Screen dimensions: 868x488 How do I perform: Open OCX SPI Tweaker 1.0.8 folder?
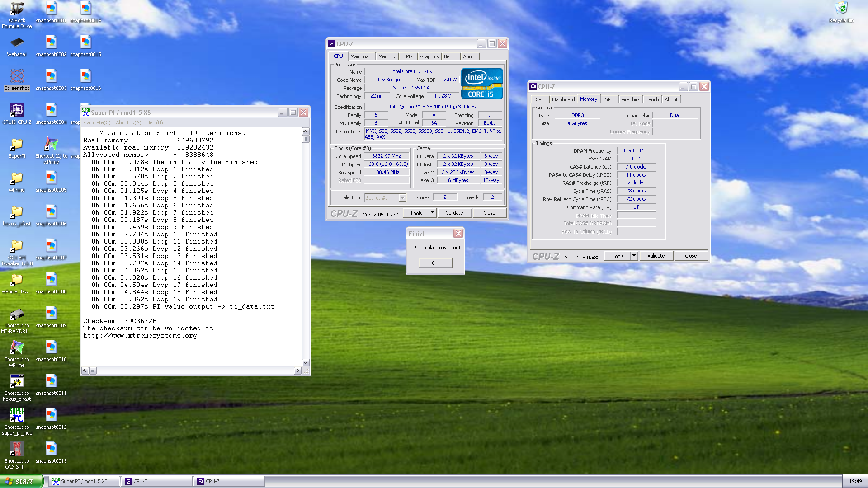pyautogui.click(x=17, y=253)
